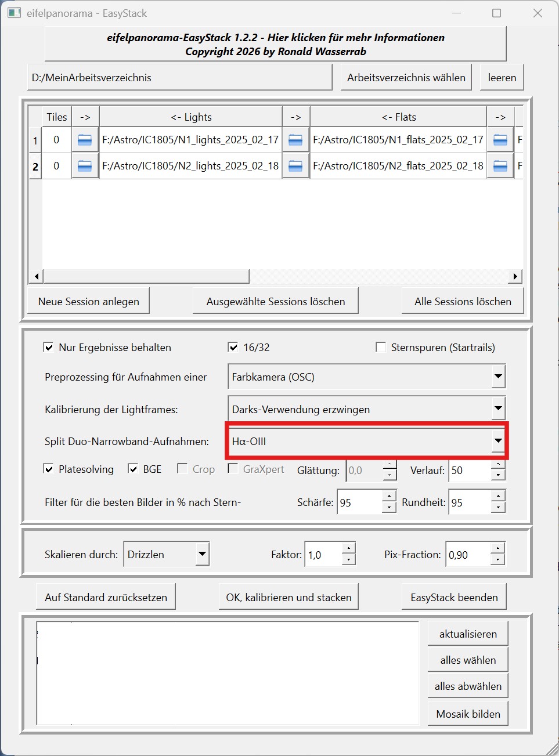Click the working directory path field
Viewport: 559px width, 756px height.
click(179, 78)
